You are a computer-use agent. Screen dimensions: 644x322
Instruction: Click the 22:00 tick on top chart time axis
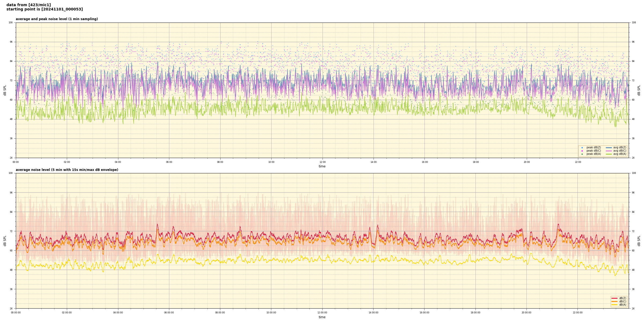[578, 162]
